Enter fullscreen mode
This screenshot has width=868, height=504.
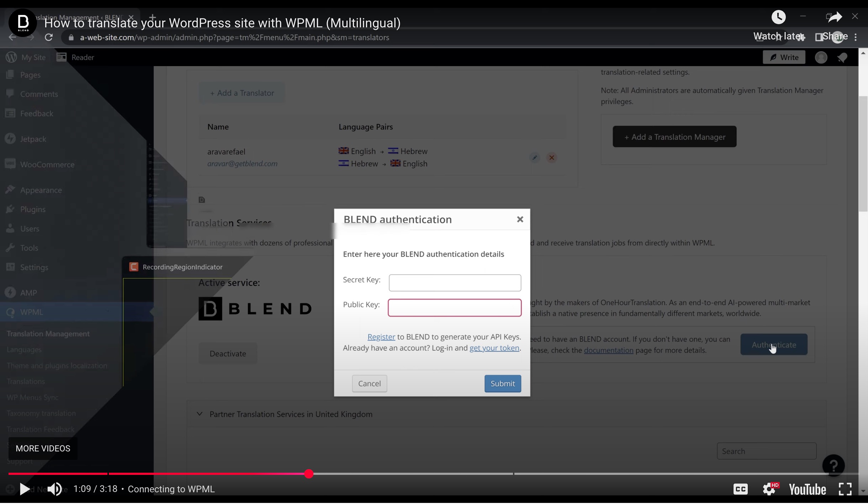pyautogui.click(x=845, y=489)
